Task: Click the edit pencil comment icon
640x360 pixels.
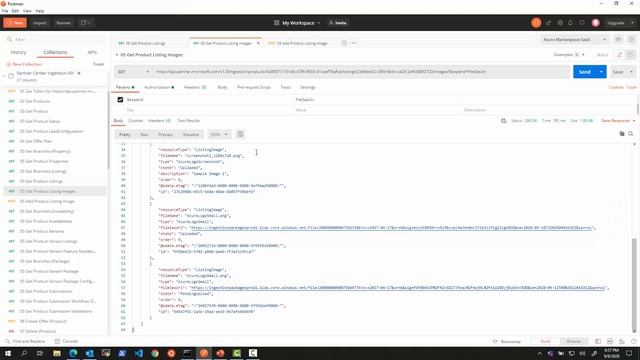Action: point(620,55)
